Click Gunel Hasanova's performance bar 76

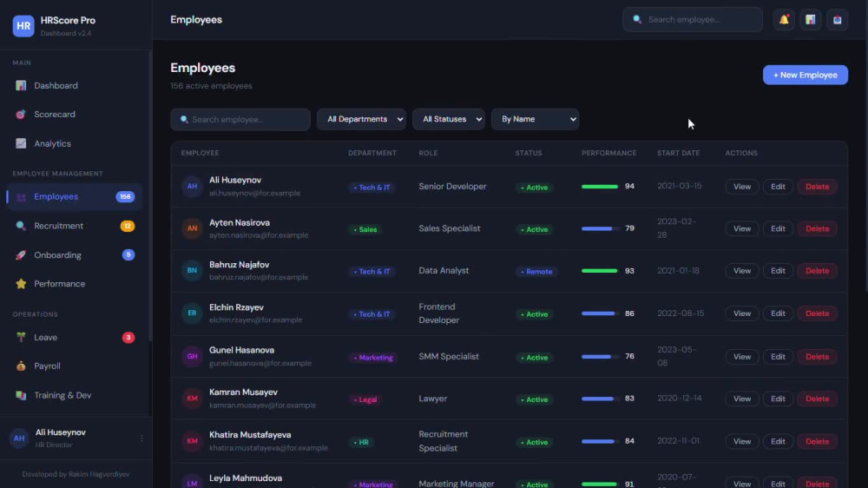pos(601,357)
